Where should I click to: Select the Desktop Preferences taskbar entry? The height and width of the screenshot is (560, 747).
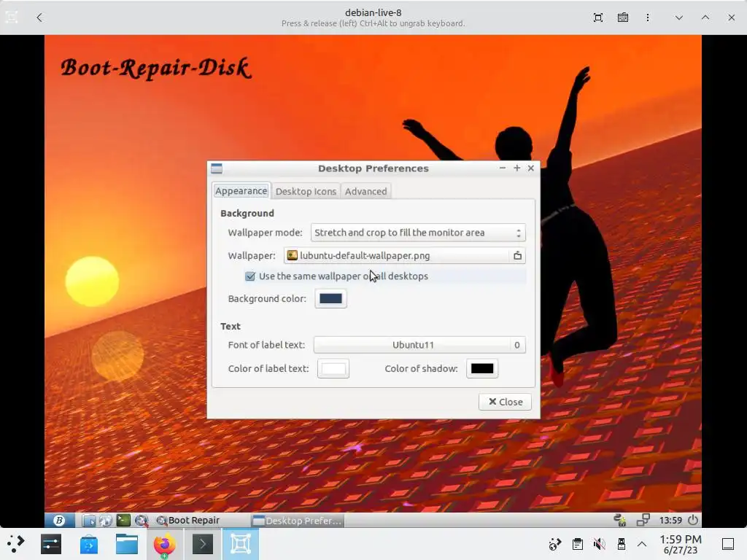tap(298, 521)
